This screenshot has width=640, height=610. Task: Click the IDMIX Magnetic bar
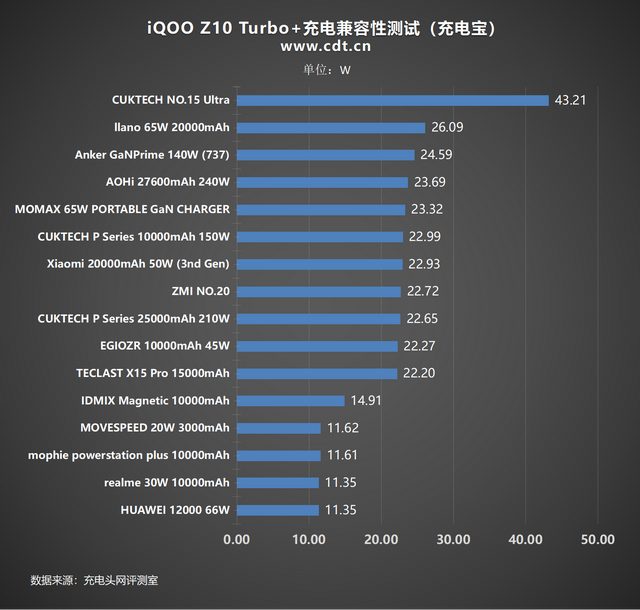coord(291,401)
